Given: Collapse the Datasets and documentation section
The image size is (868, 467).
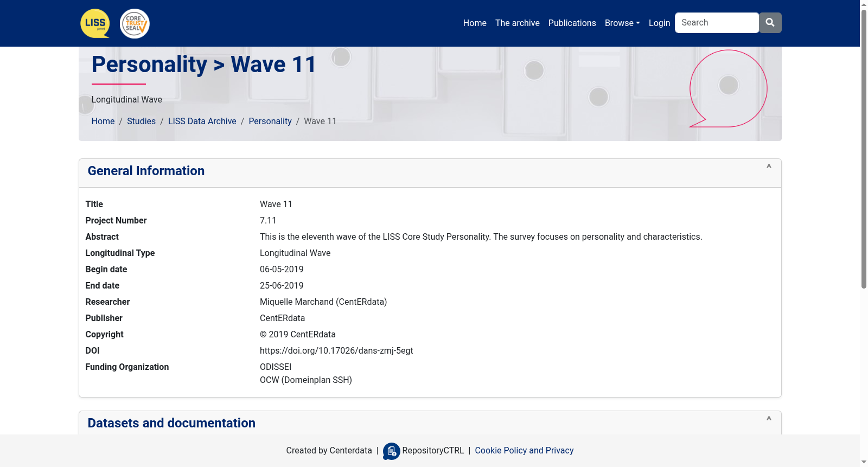Looking at the screenshot, I should pos(769,419).
